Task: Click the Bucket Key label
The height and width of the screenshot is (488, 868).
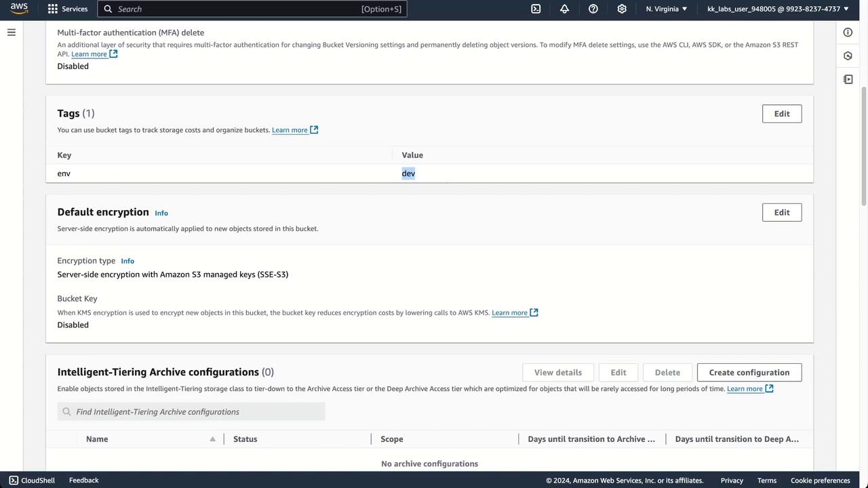Action: (77, 298)
